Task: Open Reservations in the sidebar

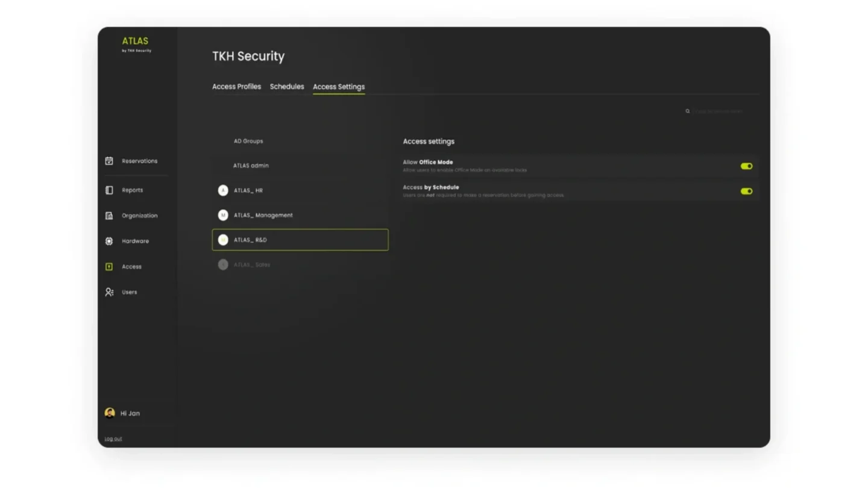Action: 139,161
